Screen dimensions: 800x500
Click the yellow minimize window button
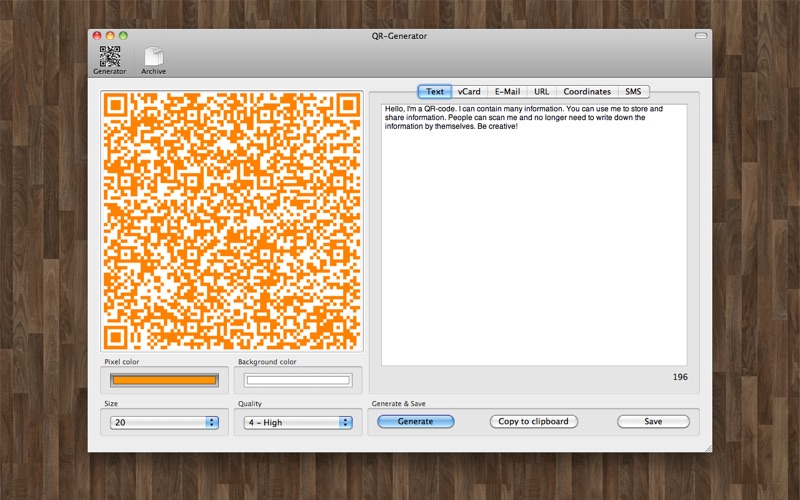(x=110, y=36)
